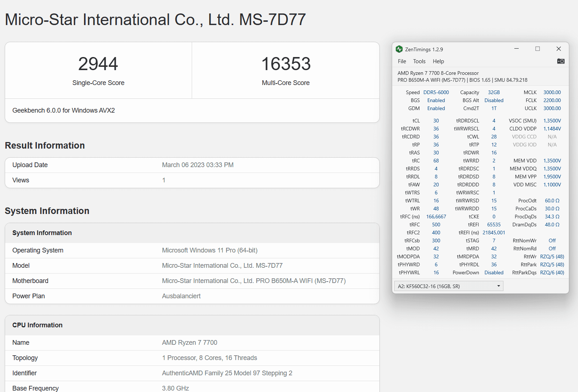Click the tRC value 68
578x392 pixels.
[x=436, y=161]
